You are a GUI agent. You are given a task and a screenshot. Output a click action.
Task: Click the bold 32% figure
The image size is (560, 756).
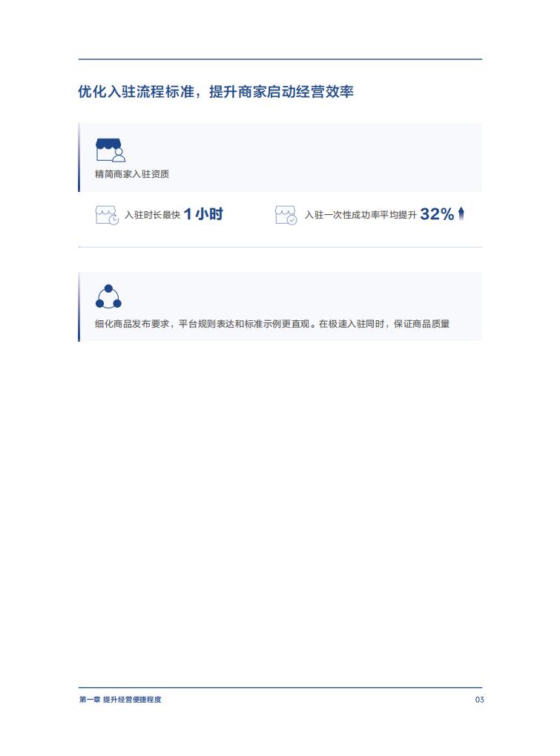coord(437,213)
